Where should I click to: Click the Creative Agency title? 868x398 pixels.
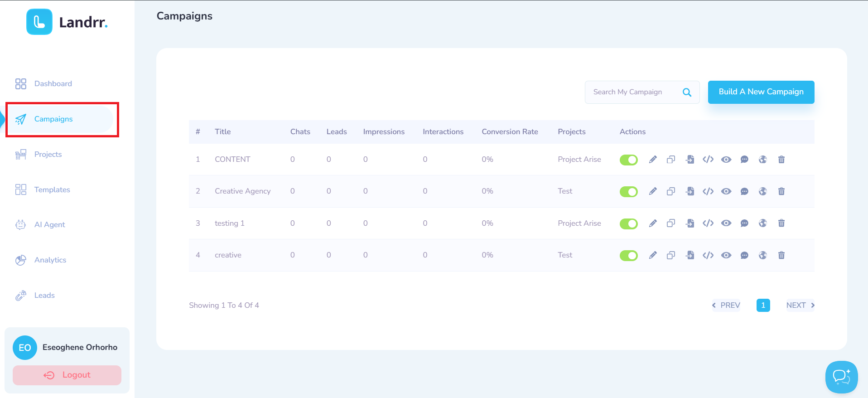(x=243, y=191)
